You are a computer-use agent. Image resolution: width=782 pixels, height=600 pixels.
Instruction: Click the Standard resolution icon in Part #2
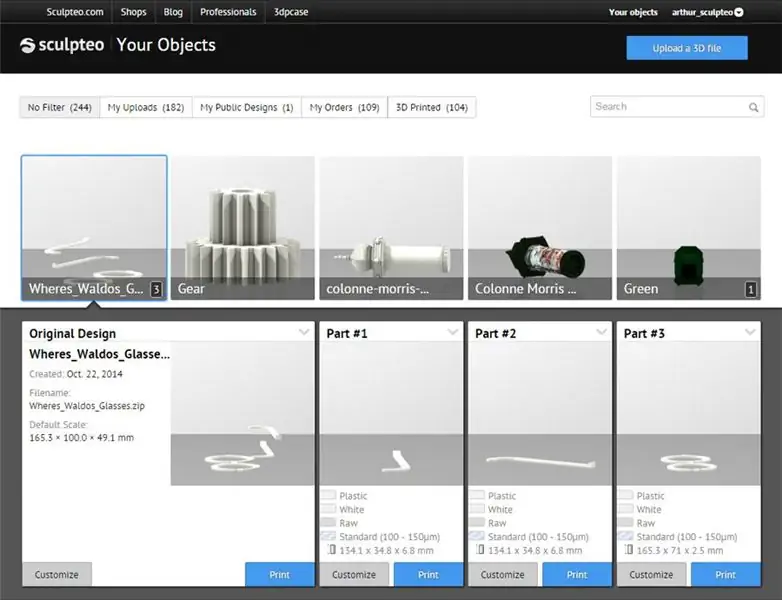pos(477,536)
